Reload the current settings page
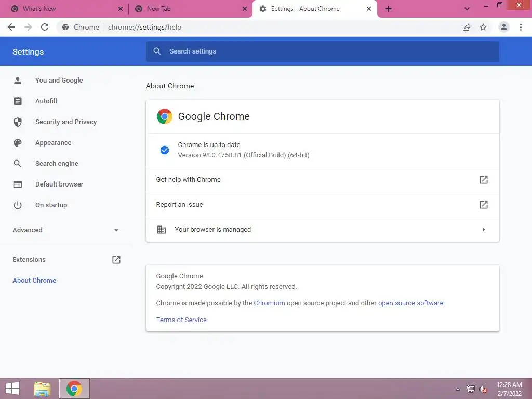Screen dimensions: 532x399 click(45, 27)
